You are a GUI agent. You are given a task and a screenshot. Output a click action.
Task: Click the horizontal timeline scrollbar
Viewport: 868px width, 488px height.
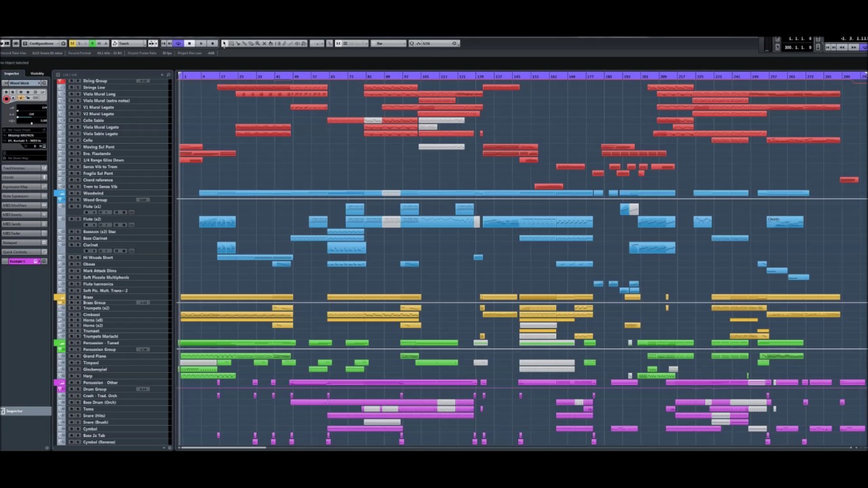click(x=224, y=447)
